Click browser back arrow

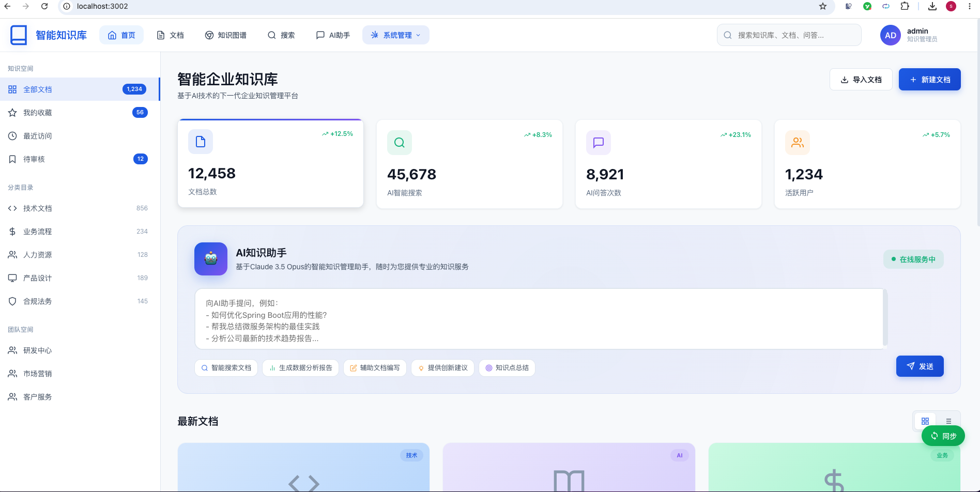pyautogui.click(x=7, y=6)
